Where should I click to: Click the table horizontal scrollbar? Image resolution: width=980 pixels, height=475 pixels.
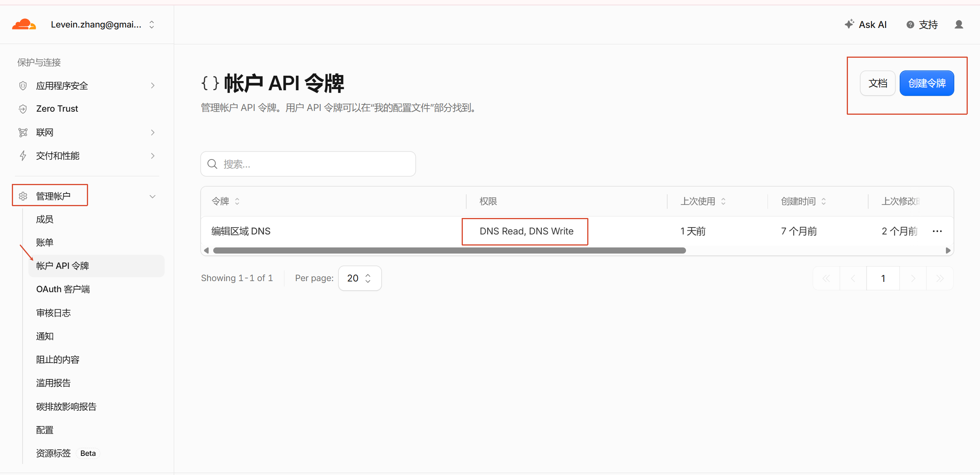pyautogui.click(x=449, y=251)
